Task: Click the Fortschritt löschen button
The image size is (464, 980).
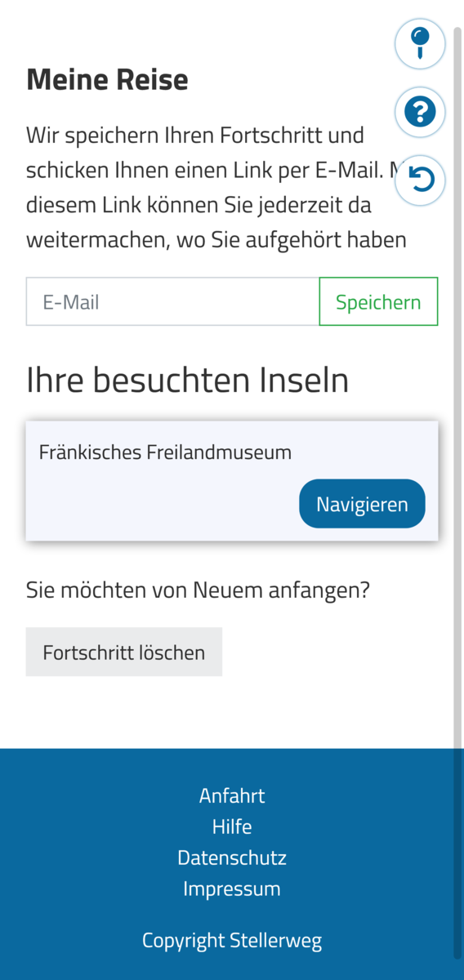Action: pos(124,652)
